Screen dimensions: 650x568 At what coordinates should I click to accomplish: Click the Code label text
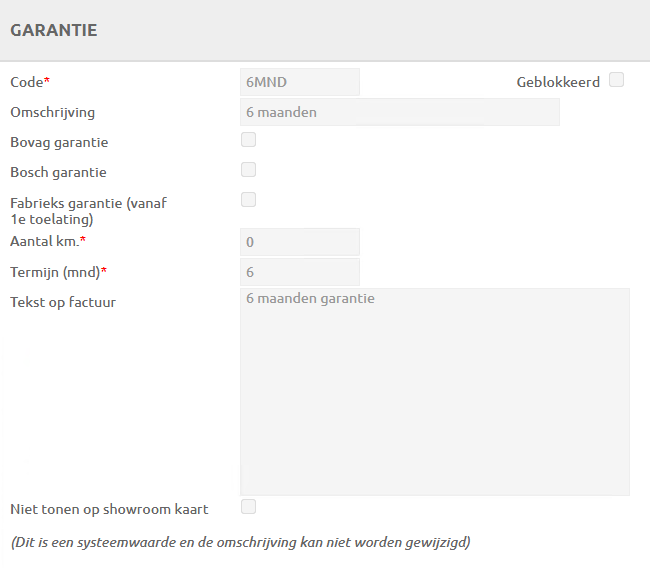tap(26, 82)
